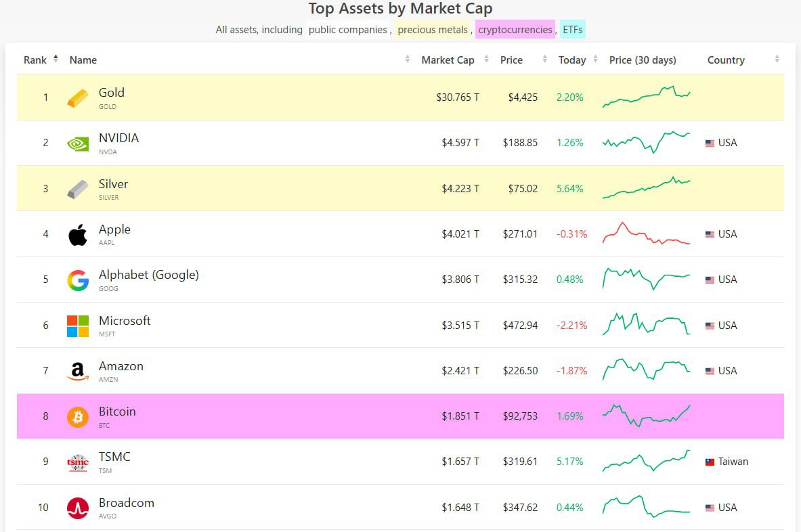The width and height of the screenshot is (801, 532).
Task: Click the Microsoft logo icon
Action: pyautogui.click(x=78, y=326)
